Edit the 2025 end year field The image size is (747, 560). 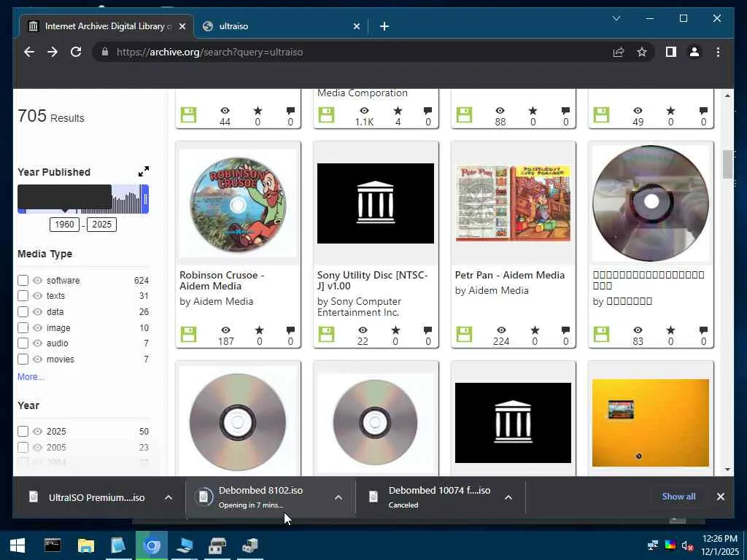pos(102,225)
